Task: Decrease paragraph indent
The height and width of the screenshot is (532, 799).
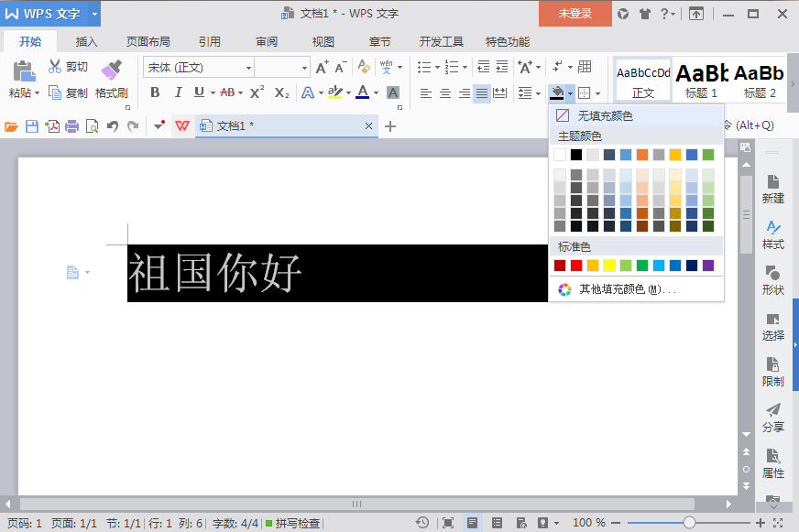Action: 483,67
